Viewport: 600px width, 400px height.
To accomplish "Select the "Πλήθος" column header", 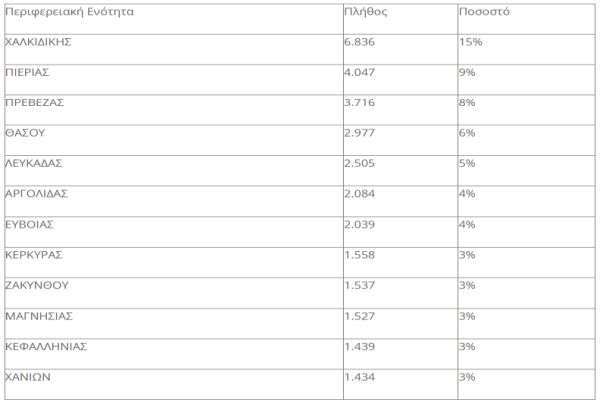I will pyautogui.click(x=366, y=14).
